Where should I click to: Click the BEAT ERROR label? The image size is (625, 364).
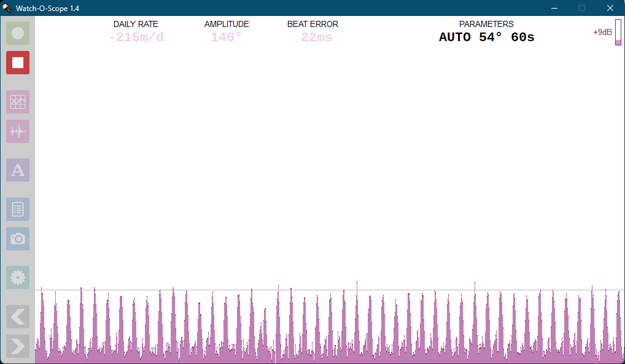pos(312,24)
